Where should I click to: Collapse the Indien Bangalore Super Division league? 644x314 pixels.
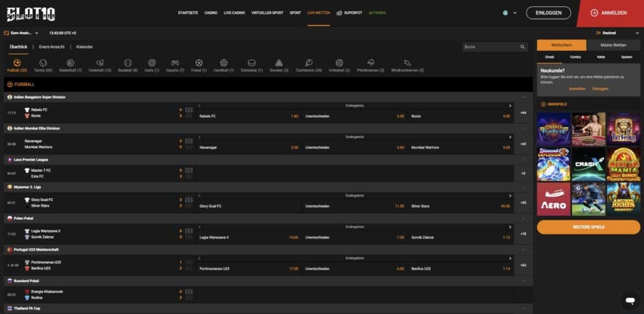[523, 97]
